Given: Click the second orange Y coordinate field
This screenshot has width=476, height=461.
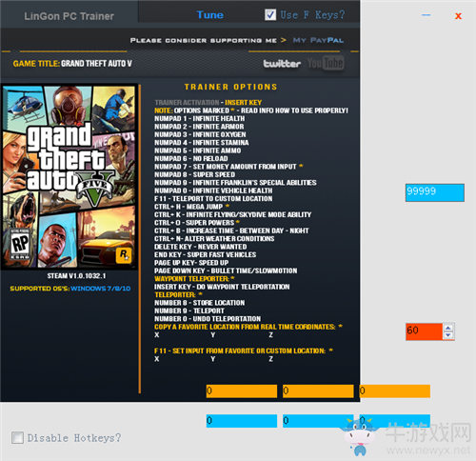Looking at the screenshot, I should pos(318,391).
